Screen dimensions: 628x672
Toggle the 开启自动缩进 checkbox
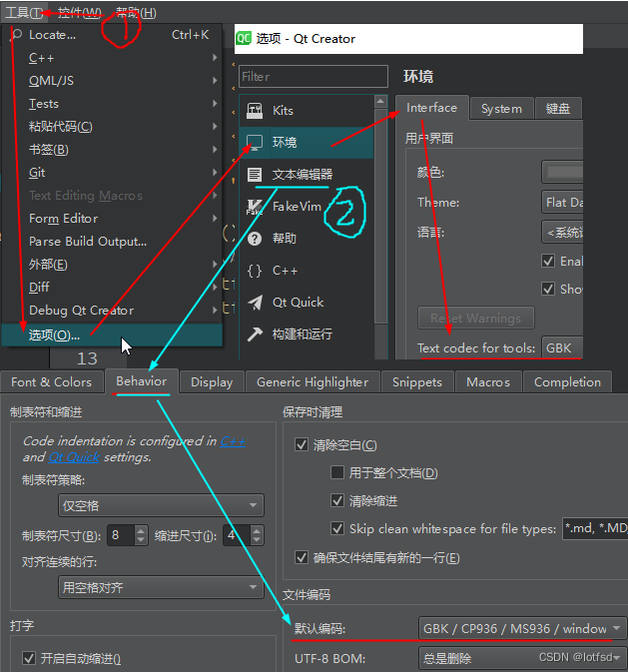[x=29, y=658]
